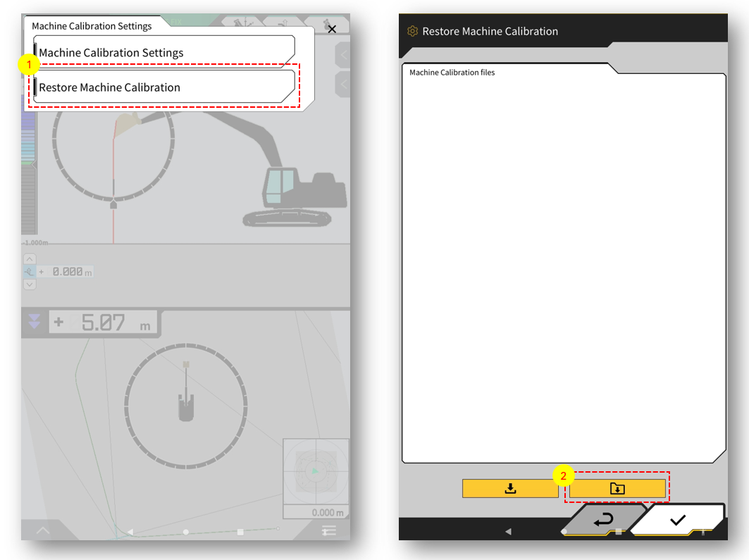Confirm with the checkmark button
The image size is (749, 560).
677,520
